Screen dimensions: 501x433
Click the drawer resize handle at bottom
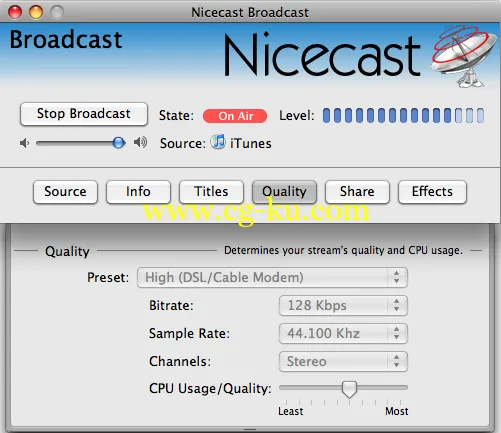point(250,429)
